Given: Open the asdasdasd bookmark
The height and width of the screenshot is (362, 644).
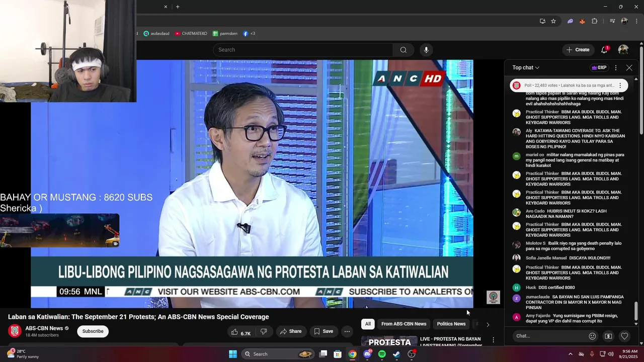Looking at the screenshot, I should (156, 34).
